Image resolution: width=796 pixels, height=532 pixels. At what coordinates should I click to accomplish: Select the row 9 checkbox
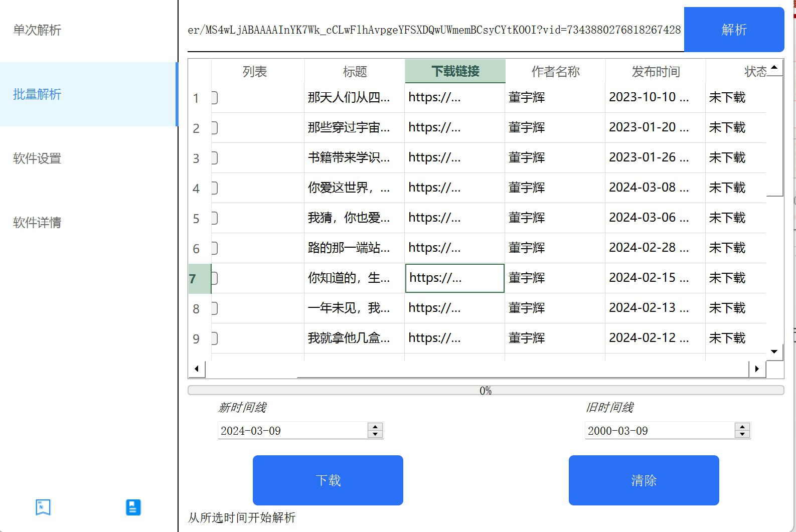[215, 338]
